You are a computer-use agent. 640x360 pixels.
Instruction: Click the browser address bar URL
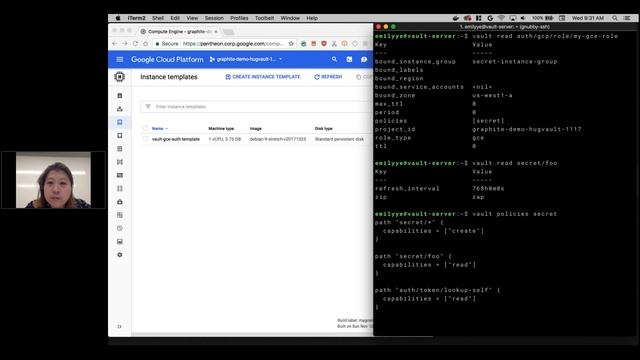point(233,44)
